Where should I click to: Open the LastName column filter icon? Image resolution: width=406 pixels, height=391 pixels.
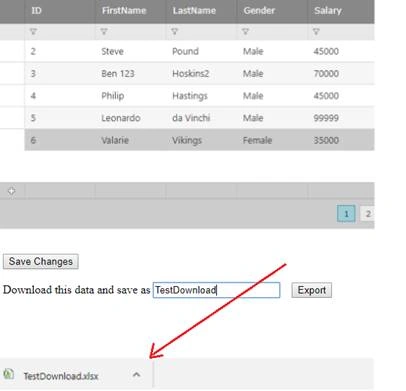[x=175, y=32]
